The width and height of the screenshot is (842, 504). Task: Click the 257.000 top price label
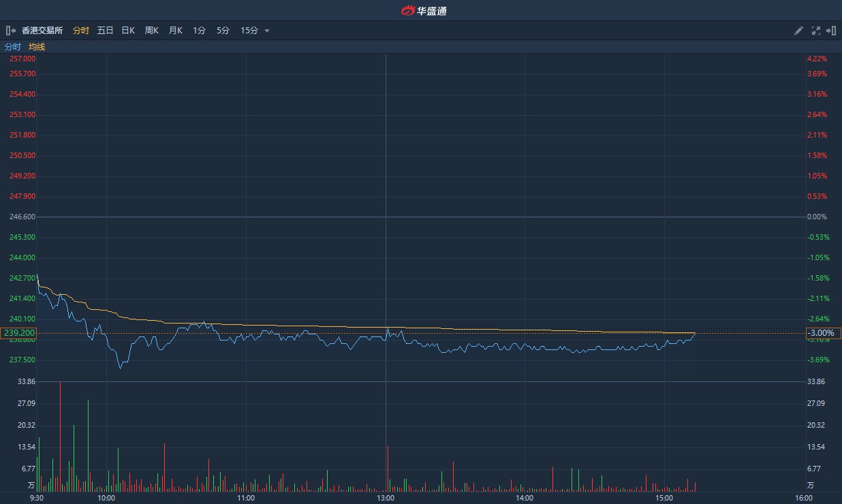22,59
